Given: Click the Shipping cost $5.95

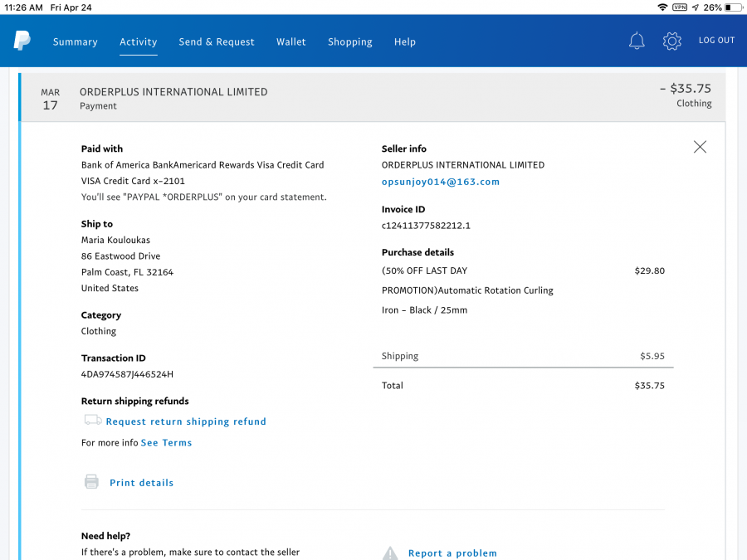Looking at the screenshot, I should (x=652, y=356).
